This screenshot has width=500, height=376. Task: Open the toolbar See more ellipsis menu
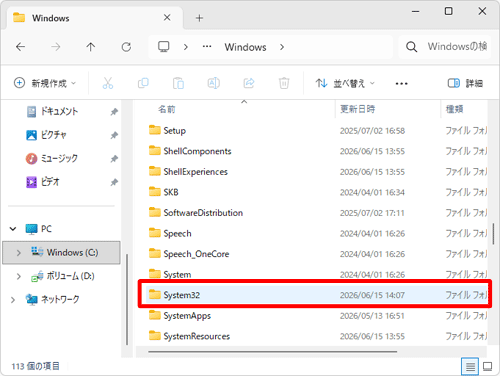[x=401, y=83]
